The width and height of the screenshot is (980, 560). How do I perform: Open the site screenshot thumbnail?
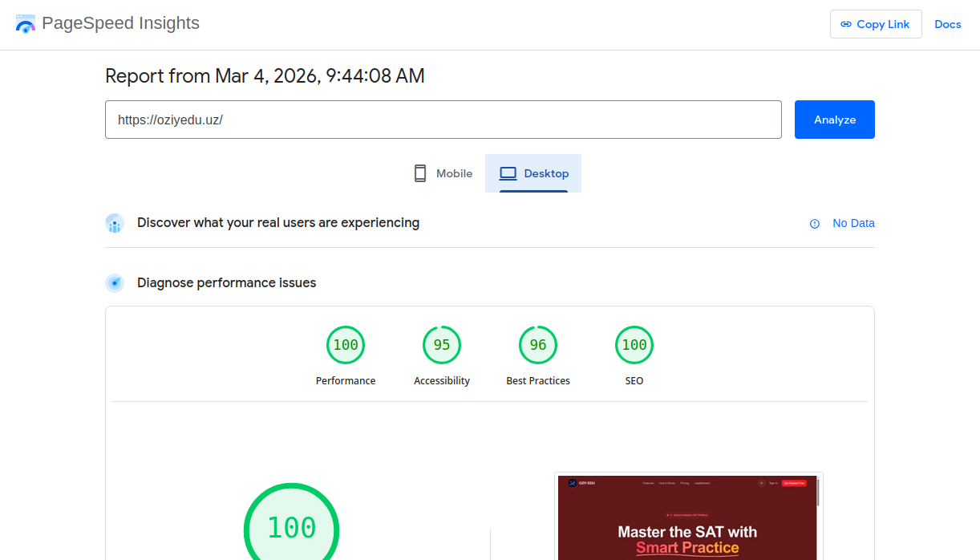click(688, 517)
